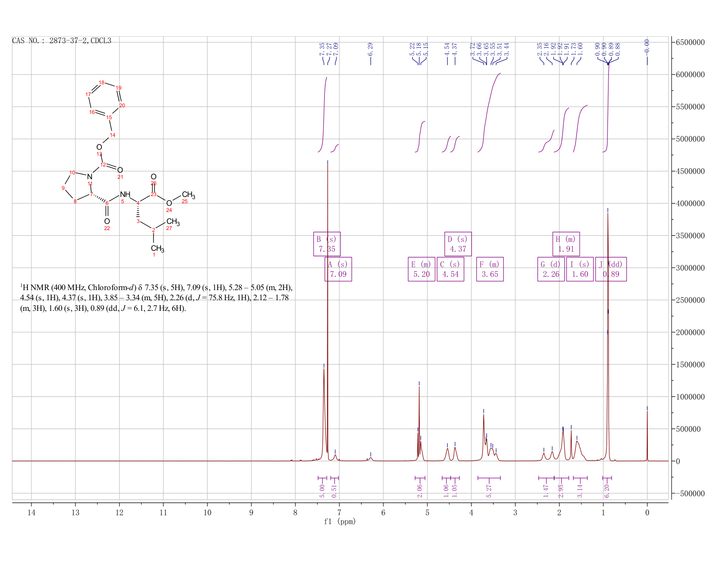Click integral value 2.95 below the axis

pos(561,491)
